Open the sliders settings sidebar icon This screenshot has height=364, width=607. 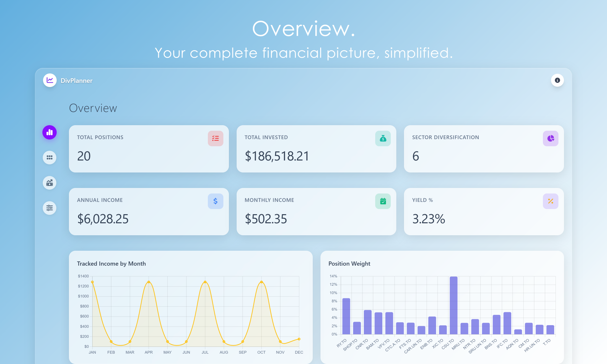pyautogui.click(x=50, y=208)
